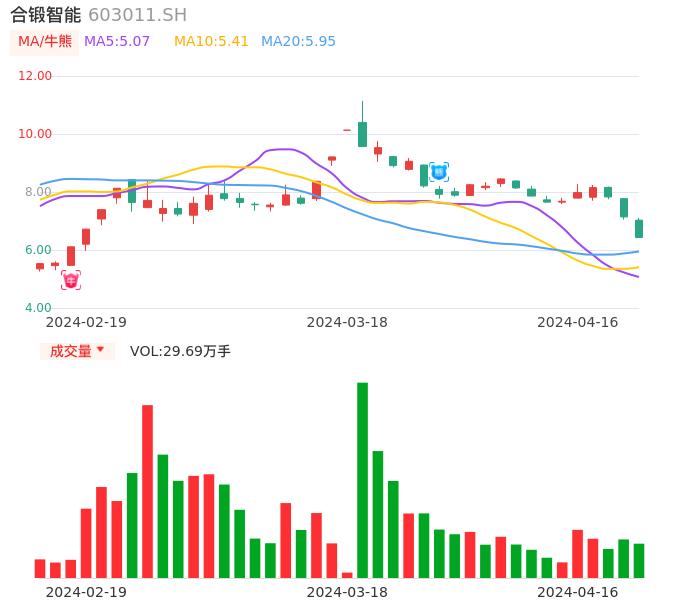Click the MA5:5.07 legend label
The image size is (686, 606).
[117, 42]
